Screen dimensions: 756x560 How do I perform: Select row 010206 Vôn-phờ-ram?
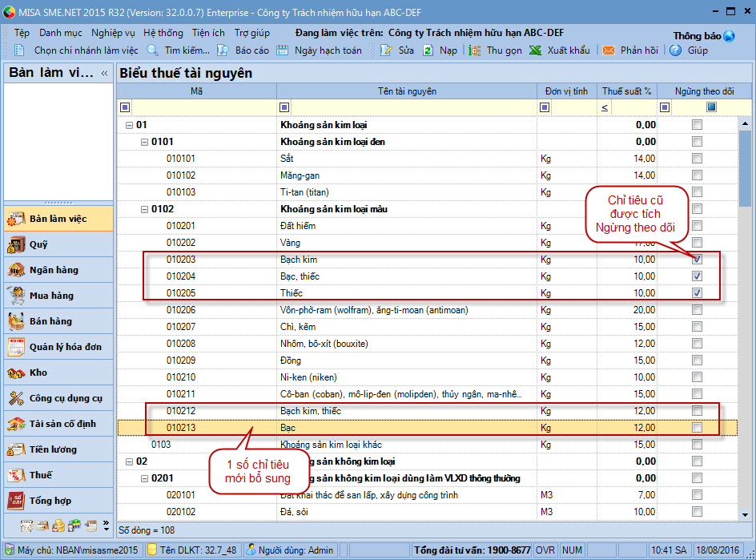click(x=427, y=310)
